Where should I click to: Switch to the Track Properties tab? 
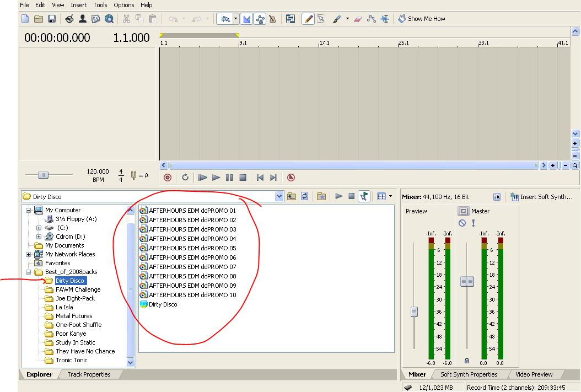pyautogui.click(x=89, y=374)
